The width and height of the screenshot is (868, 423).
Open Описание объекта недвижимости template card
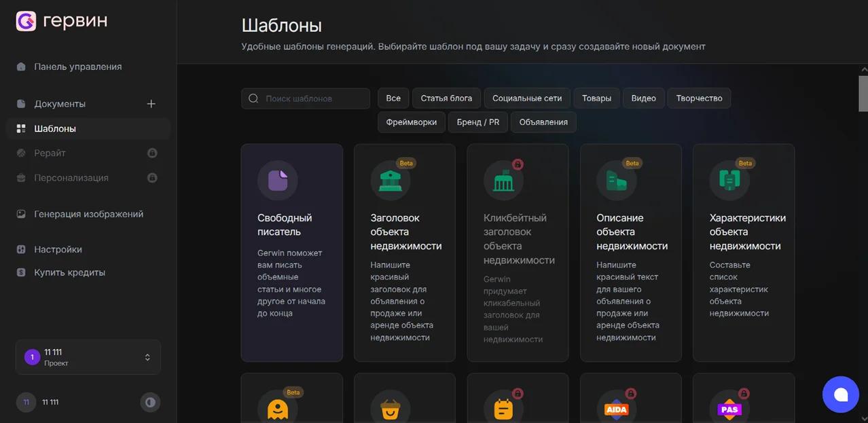[x=630, y=253]
